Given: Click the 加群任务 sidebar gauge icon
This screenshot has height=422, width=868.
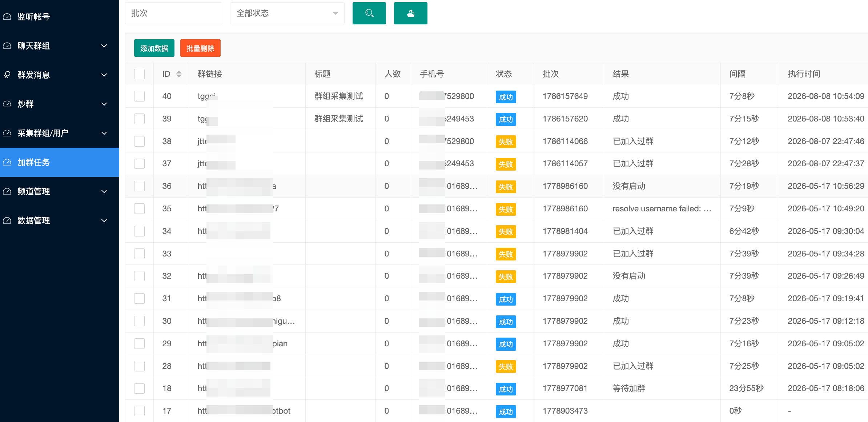Looking at the screenshot, I should [7, 162].
